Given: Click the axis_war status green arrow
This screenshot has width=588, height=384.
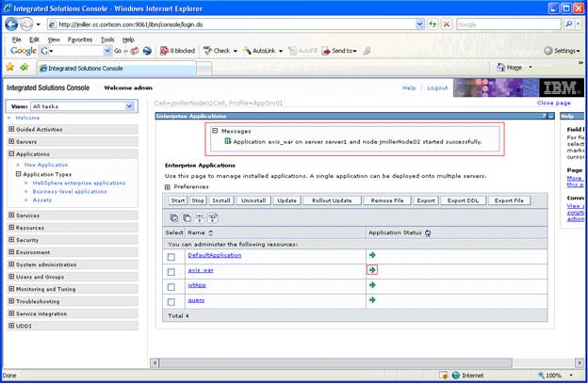Looking at the screenshot, I should tap(372, 270).
